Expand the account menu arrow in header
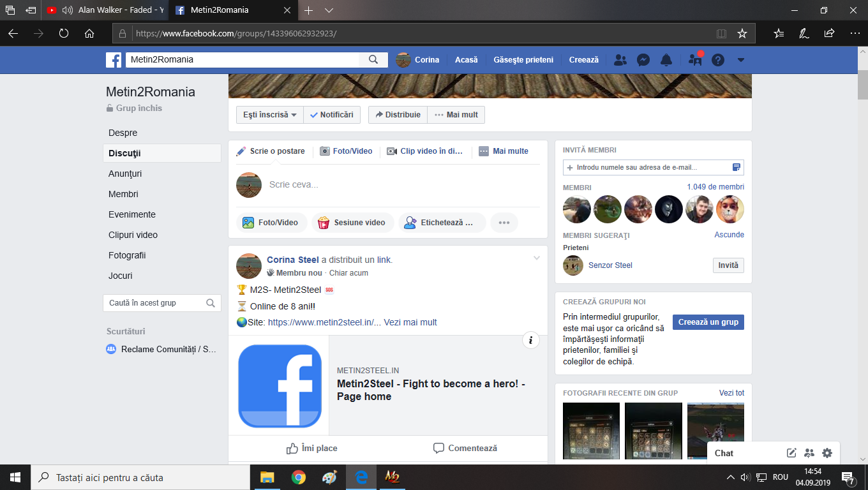This screenshot has height=490, width=868. [x=741, y=60]
